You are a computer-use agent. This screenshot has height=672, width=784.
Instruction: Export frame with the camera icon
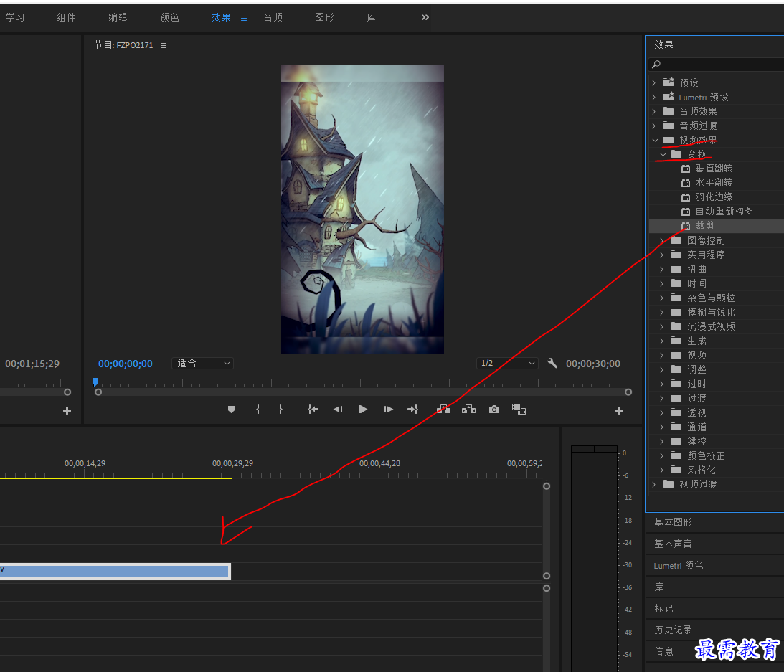point(494,410)
